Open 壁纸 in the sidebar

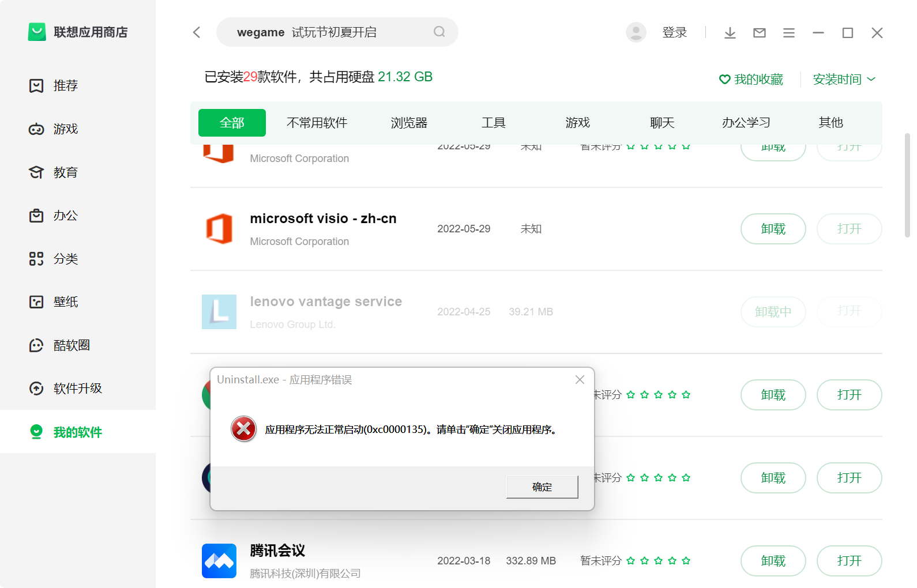coord(78,302)
